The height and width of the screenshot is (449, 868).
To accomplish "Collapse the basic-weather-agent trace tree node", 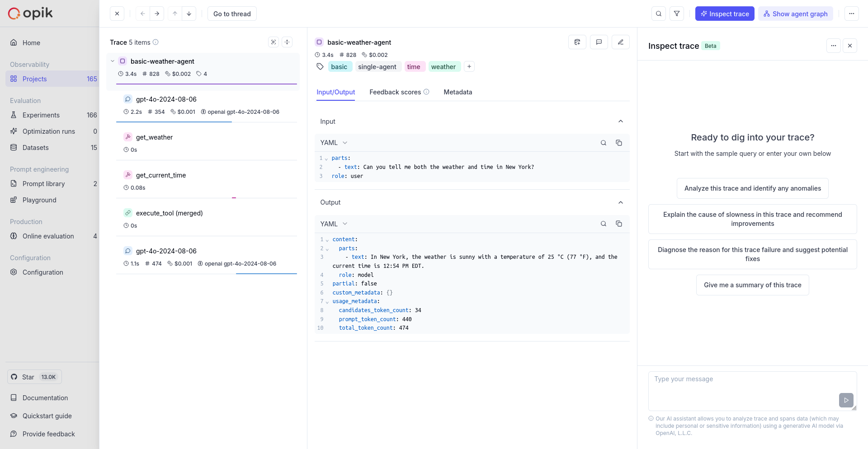I will tap(113, 61).
